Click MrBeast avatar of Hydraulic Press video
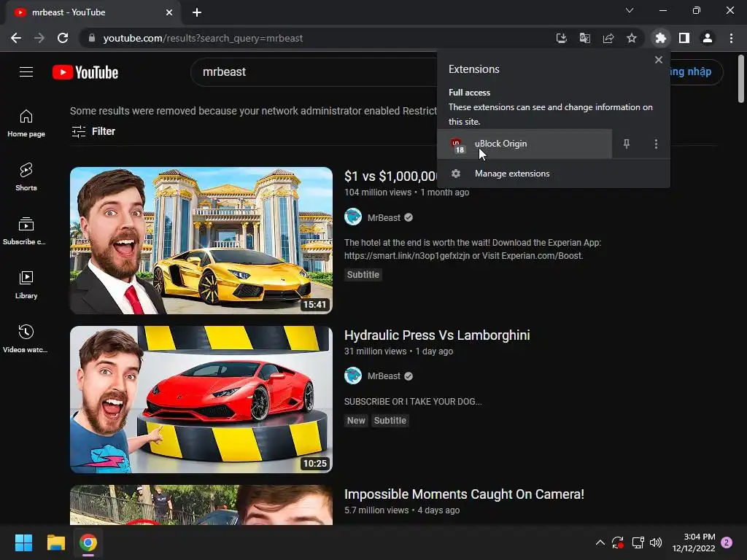 353,376
